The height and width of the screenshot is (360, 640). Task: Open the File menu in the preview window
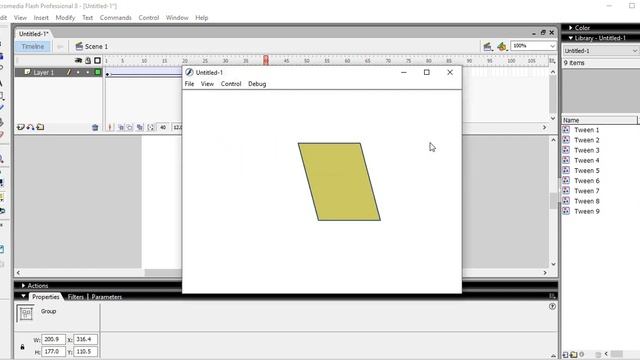(x=189, y=84)
